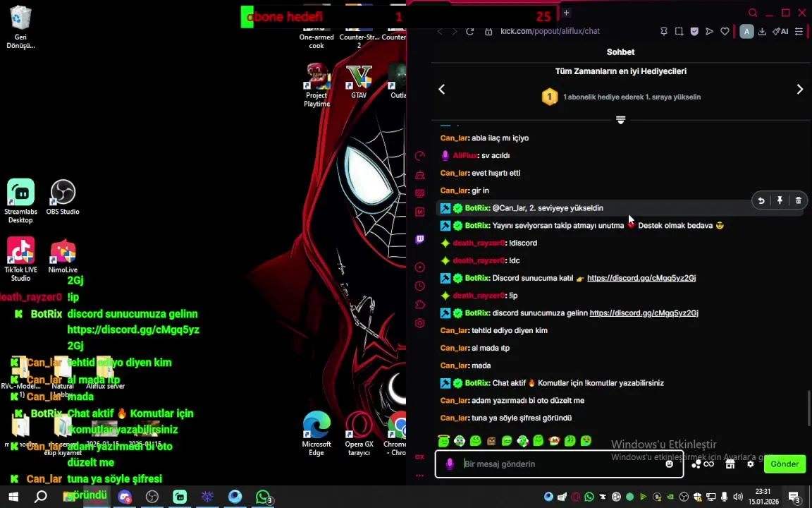Select the Geri Dönüşüm recycle bin desktop icon
The image size is (812, 508).
coord(20,27)
